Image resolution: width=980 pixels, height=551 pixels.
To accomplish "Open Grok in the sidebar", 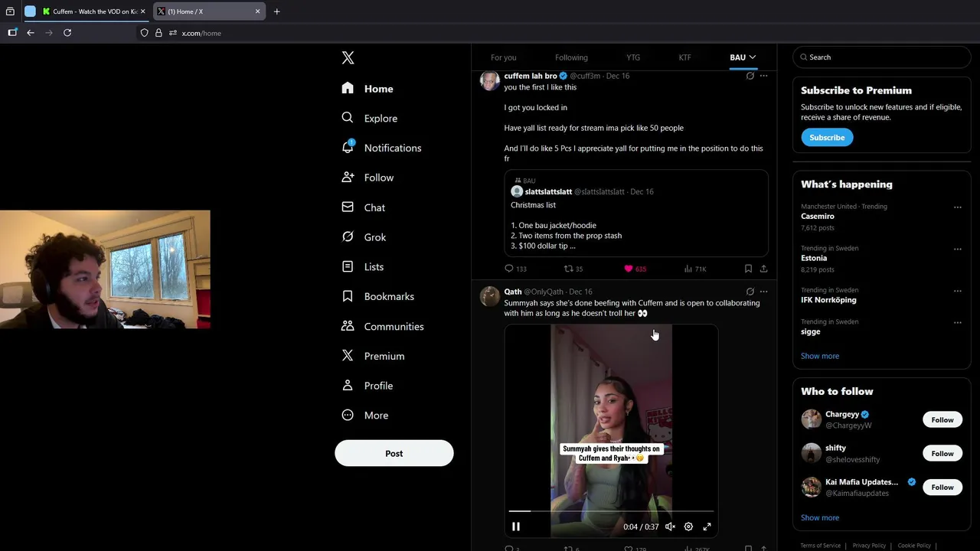I will (x=364, y=237).
